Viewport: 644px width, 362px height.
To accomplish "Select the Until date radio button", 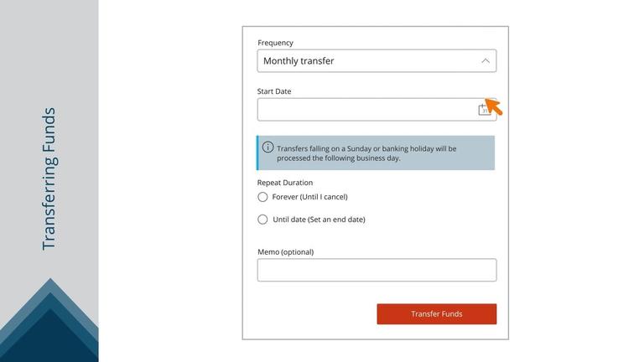I will 262,220.
